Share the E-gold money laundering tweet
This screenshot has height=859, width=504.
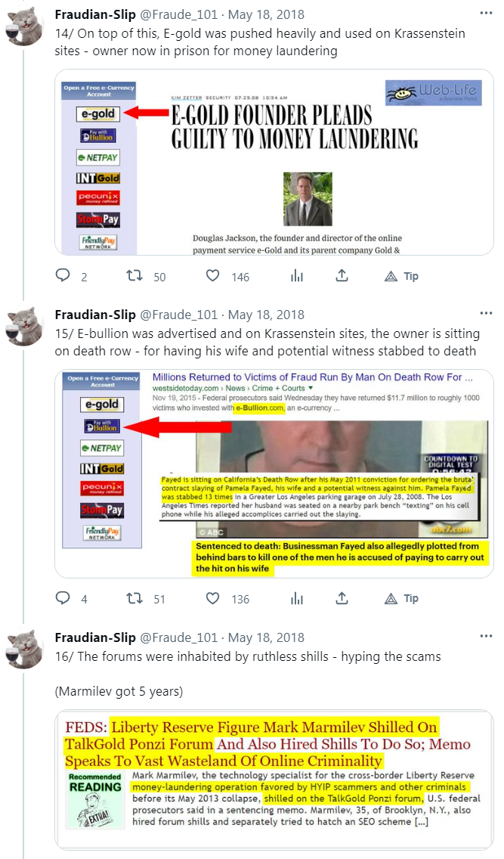[x=342, y=276]
